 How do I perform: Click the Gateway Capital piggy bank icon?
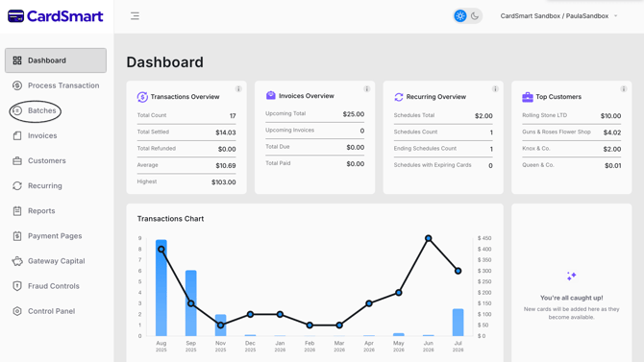17,261
